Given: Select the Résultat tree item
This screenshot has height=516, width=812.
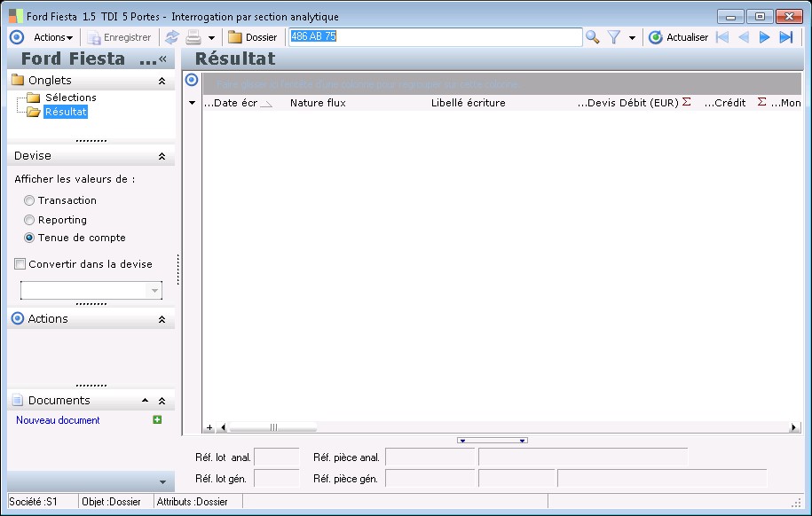Looking at the screenshot, I should point(66,112).
